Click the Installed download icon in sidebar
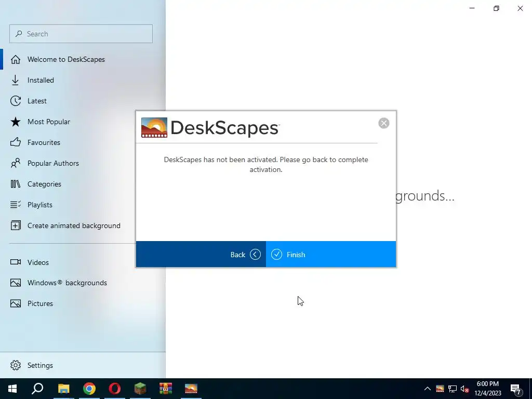The image size is (532, 399). (x=15, y=80)
